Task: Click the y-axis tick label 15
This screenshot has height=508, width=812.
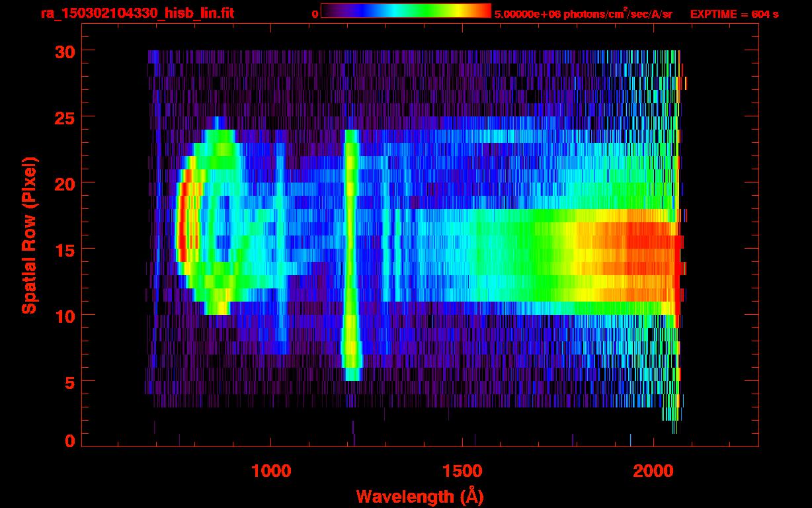Action: pyautogui.click(x=66, y=249)
